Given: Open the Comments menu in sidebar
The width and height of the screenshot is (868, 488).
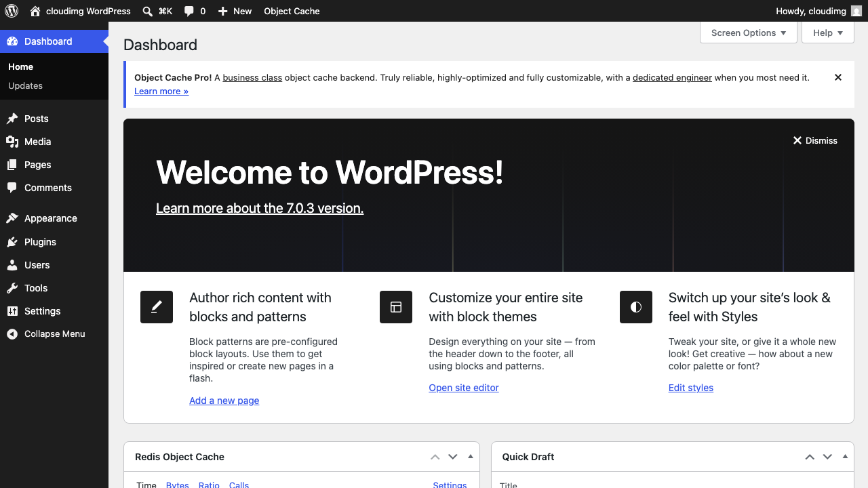Looking at the screenshot, I should point(54,188).
